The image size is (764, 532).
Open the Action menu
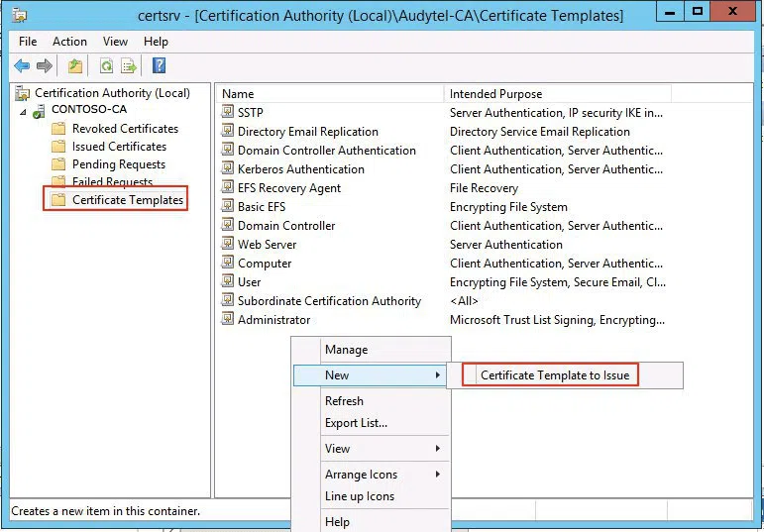[x=69, y=42]
